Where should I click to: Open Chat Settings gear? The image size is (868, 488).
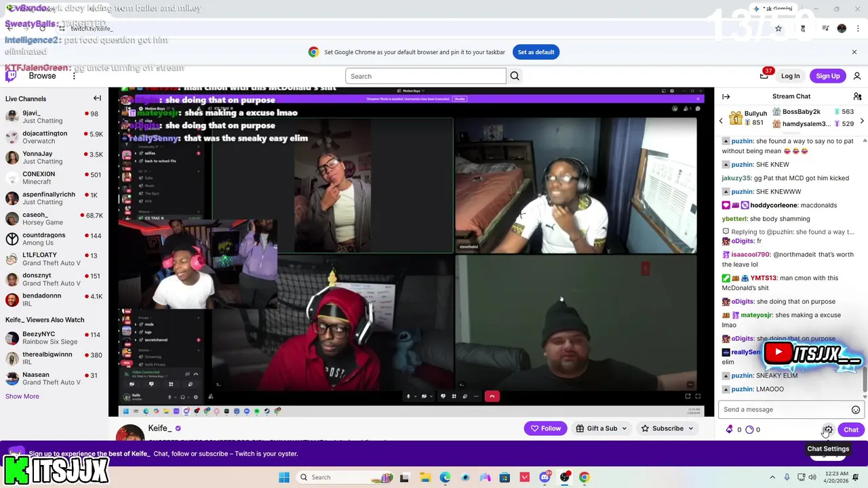pos(828,430)
